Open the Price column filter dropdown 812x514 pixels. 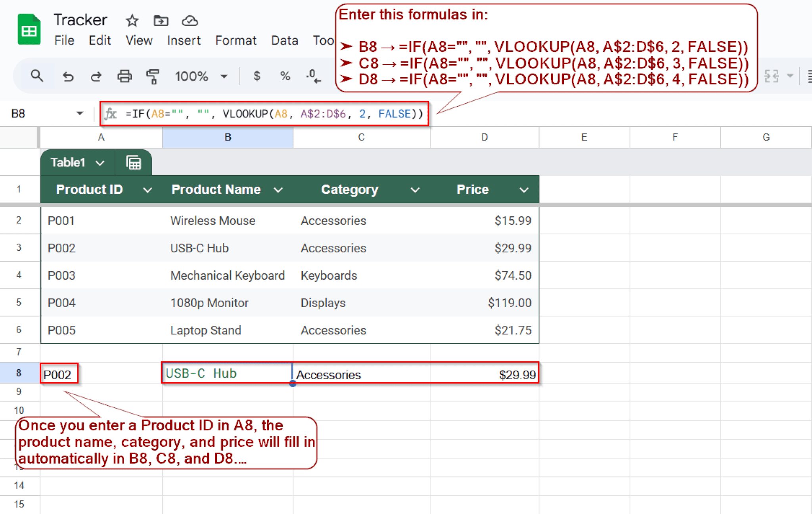pos(524,189)
